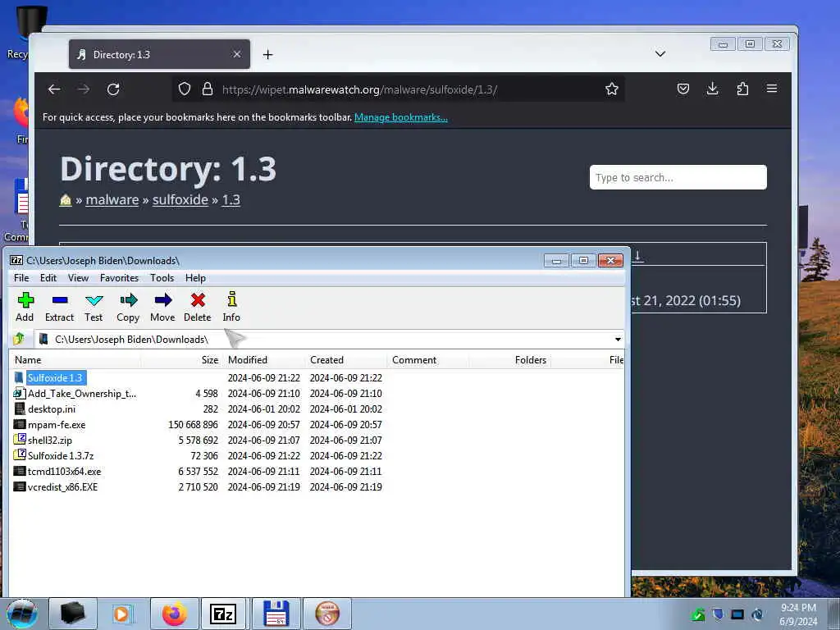
Task: Sort file list by Modified column
Action: (x=263, y=360)
